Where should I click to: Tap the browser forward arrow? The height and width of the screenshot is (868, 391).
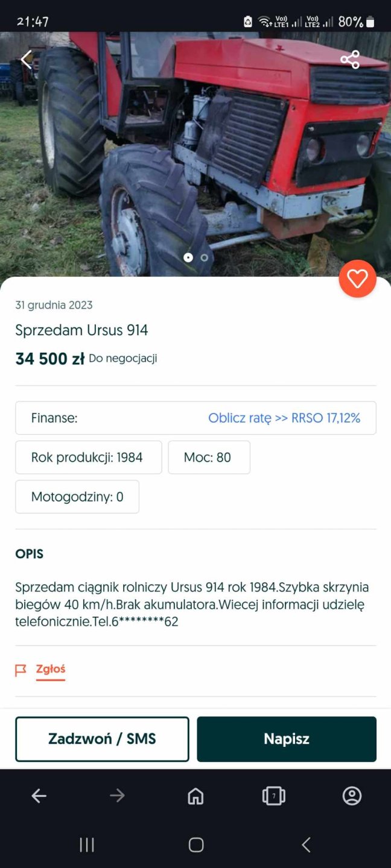(x=117, y=796)
